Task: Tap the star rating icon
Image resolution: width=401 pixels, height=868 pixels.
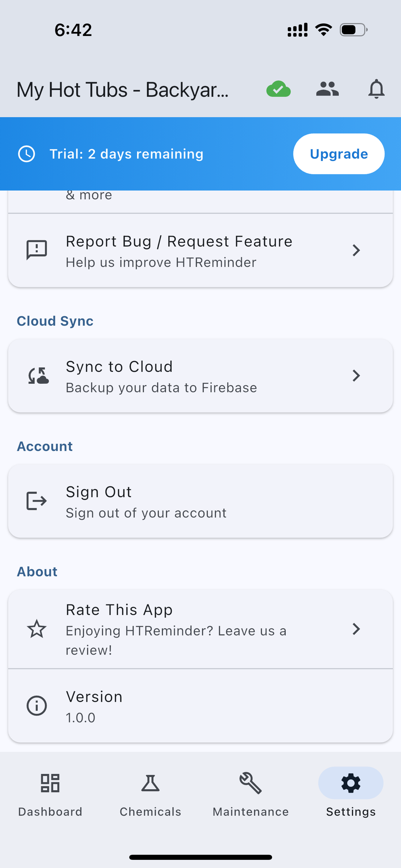Action: click(x=37, y=629)
